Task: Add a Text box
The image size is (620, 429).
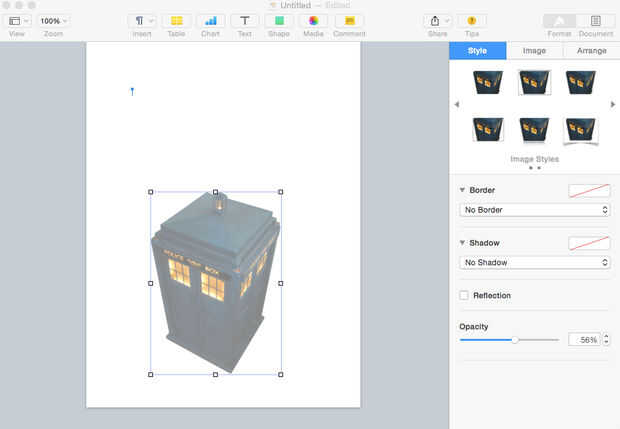Action: click(244, 20)
